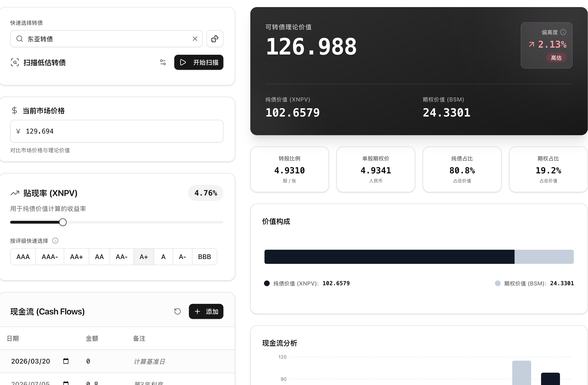Open the calendar picker for 2026/03/20
Image resolution: width=588 pixels, height=385 pixels.
[66, 361]
